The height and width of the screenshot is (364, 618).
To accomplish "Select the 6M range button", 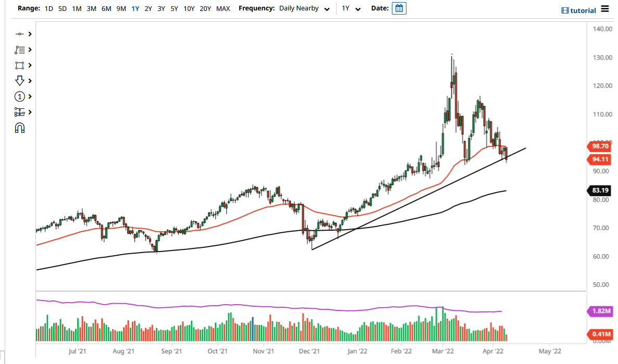I will tap(106, 8).
